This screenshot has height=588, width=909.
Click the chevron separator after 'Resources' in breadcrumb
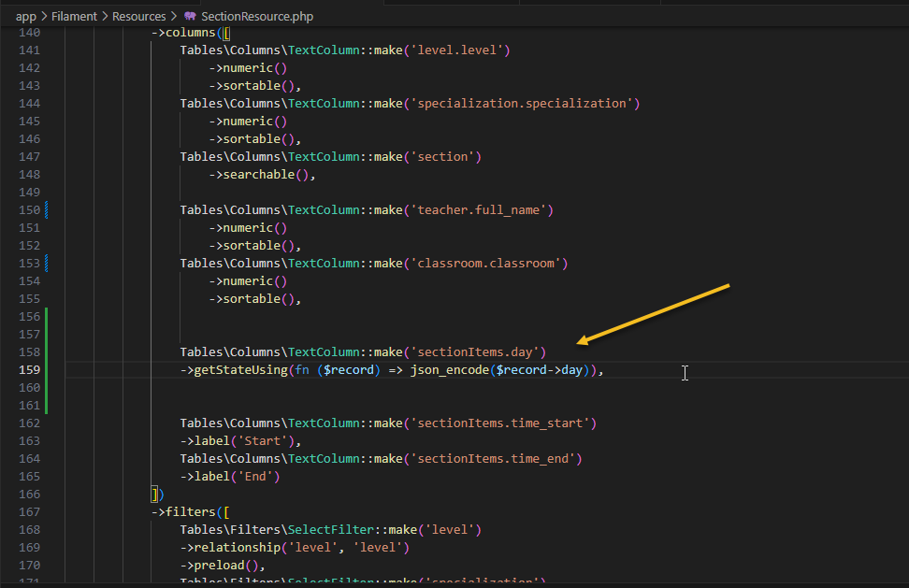173,16
